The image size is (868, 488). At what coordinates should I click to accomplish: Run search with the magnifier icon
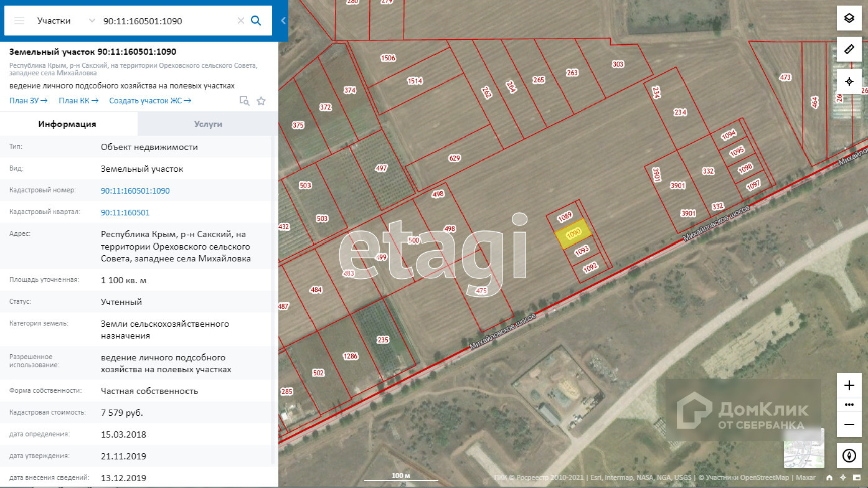click(x=256, y=21)
